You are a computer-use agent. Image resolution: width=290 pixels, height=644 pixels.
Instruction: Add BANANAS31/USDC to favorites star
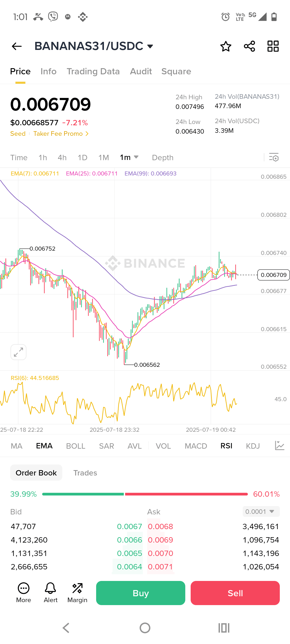[226, 46]
